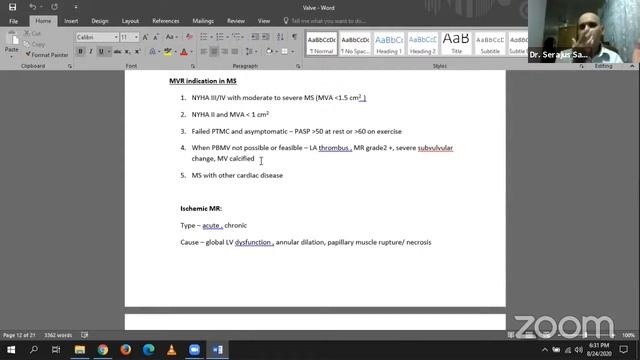
Task: Open Zoom app in the taskbar
Action: click(x=194, y=350)
